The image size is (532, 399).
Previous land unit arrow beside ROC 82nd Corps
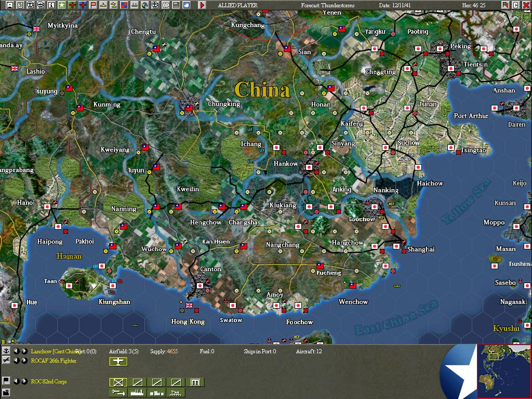tap(17, 381)
